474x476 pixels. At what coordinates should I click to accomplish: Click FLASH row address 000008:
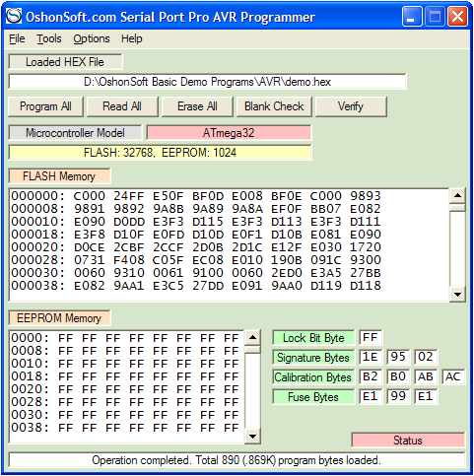click(x=38, y=209)
